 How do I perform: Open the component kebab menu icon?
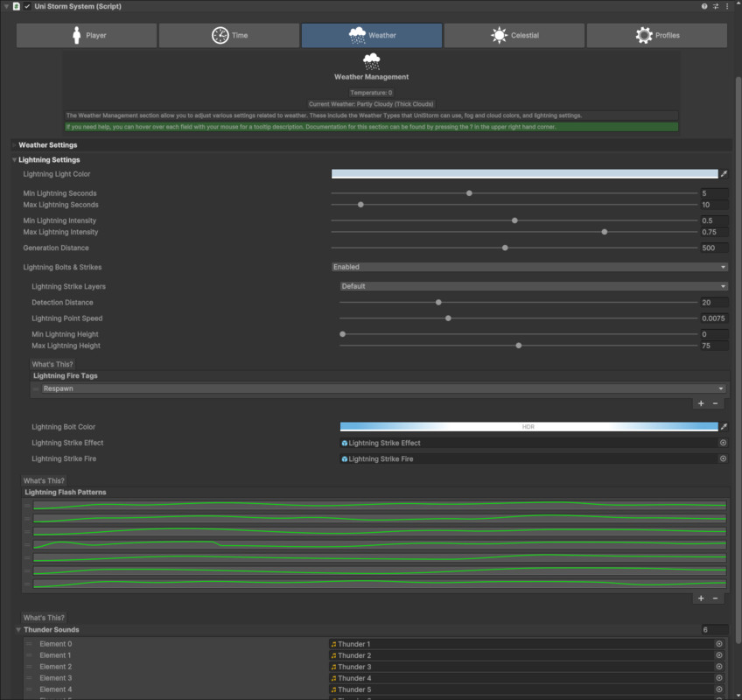(727, 6)
